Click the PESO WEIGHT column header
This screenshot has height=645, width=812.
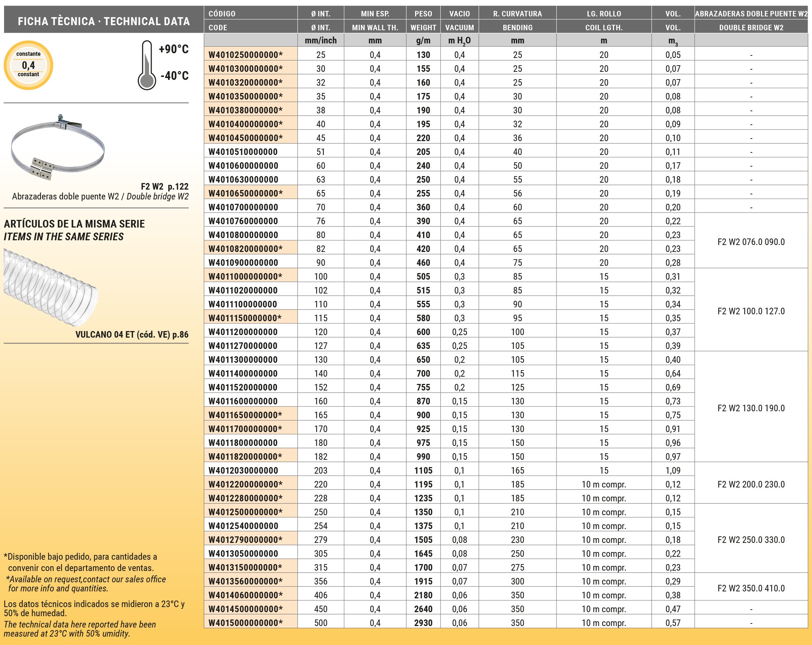click(423, 20)
